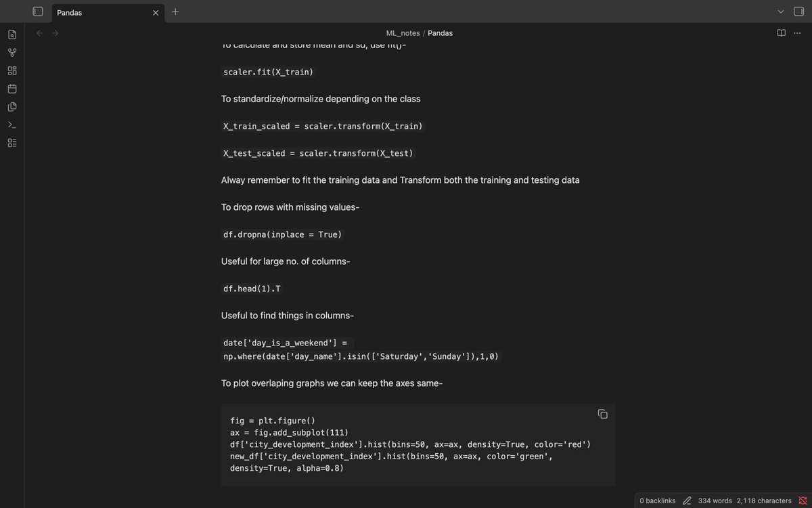Toggle the right sidebar panel
This screenshot has width=812, height=508.
point(798,12)
